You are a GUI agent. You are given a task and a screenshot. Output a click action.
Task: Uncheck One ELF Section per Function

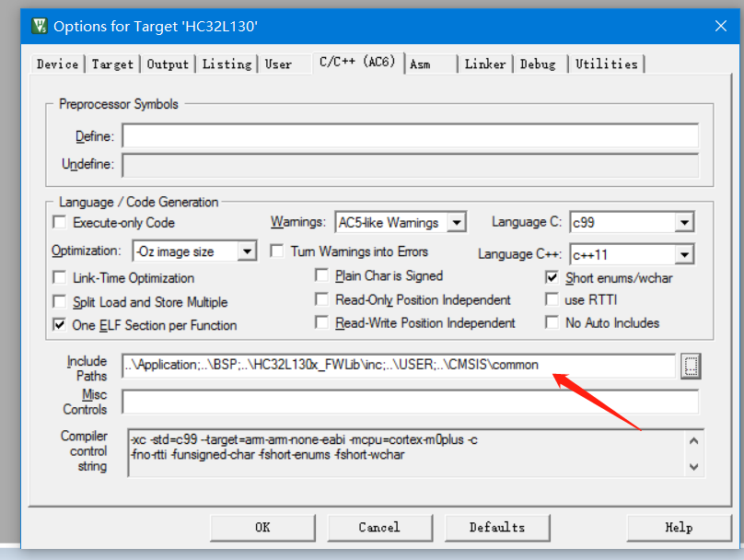tap(59, 324)
